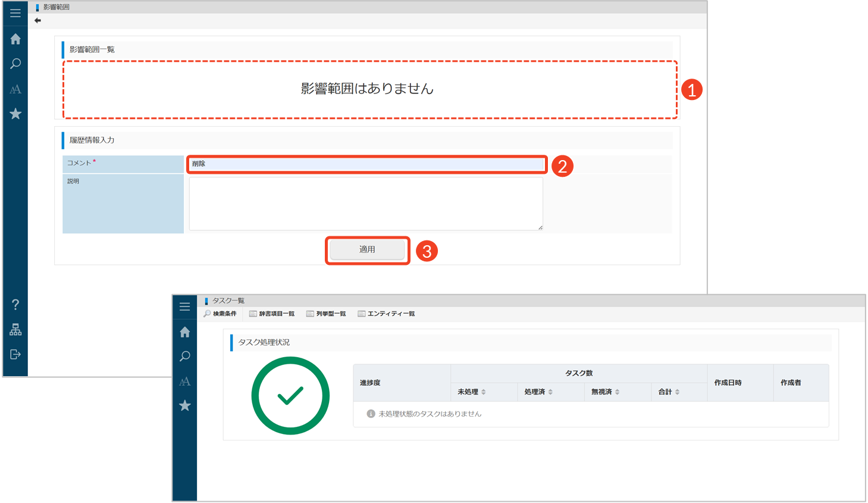Image resolution: width=868 pixels, height=503 pixels.
Task: Sort tasks by the 合計 column
Action: (669, 392)
